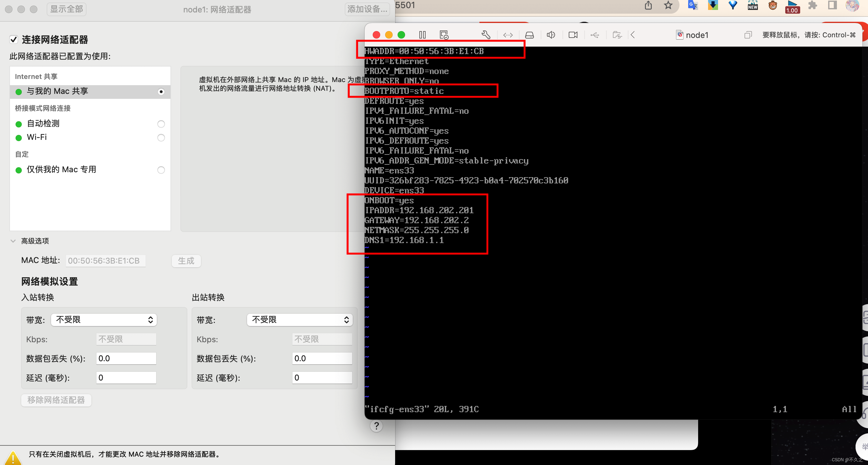Select the Wi-Fi bridged radio option
Image resolution: width=868 pixels, height=465 pixels.
(161, 138)
